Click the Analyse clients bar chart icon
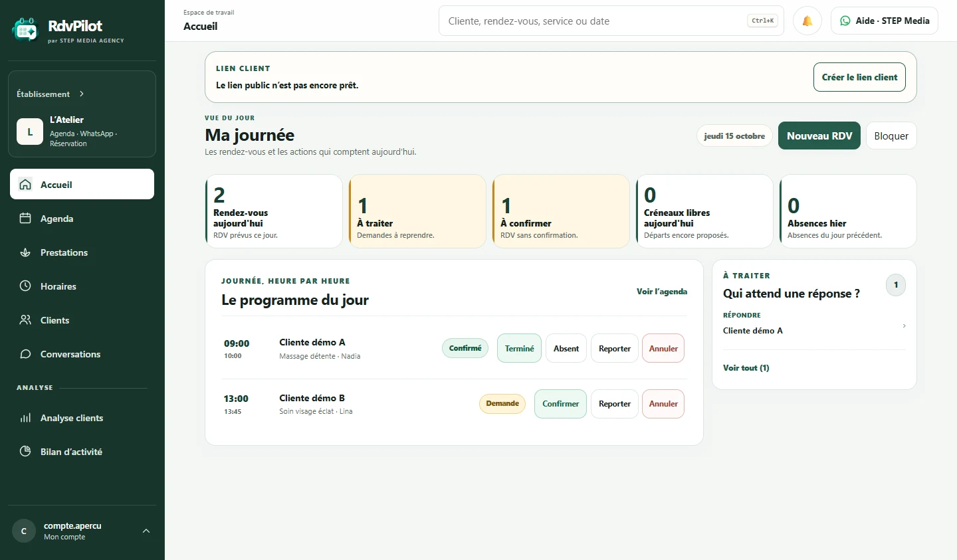 coord(25,418)
